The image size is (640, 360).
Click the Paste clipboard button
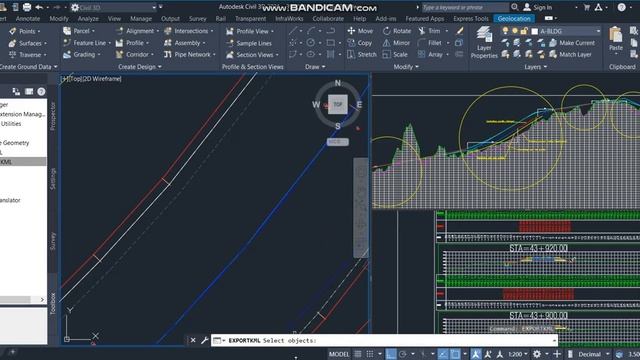coord(616,39)
